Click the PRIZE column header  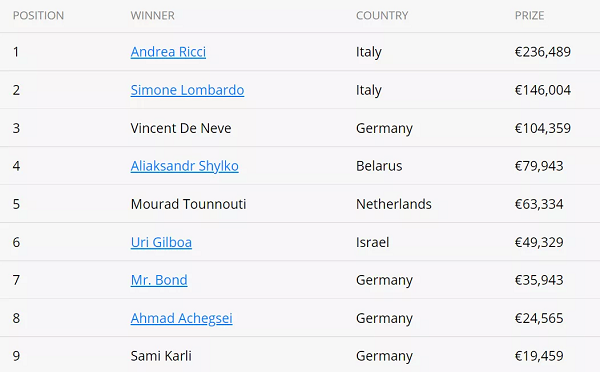point(529,16)
